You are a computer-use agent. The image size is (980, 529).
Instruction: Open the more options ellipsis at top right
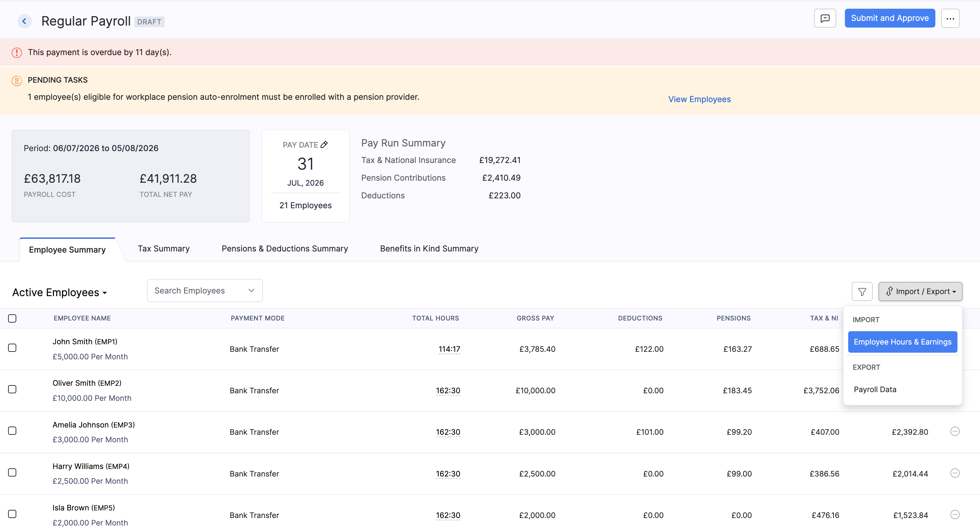[x=950, y=18]
